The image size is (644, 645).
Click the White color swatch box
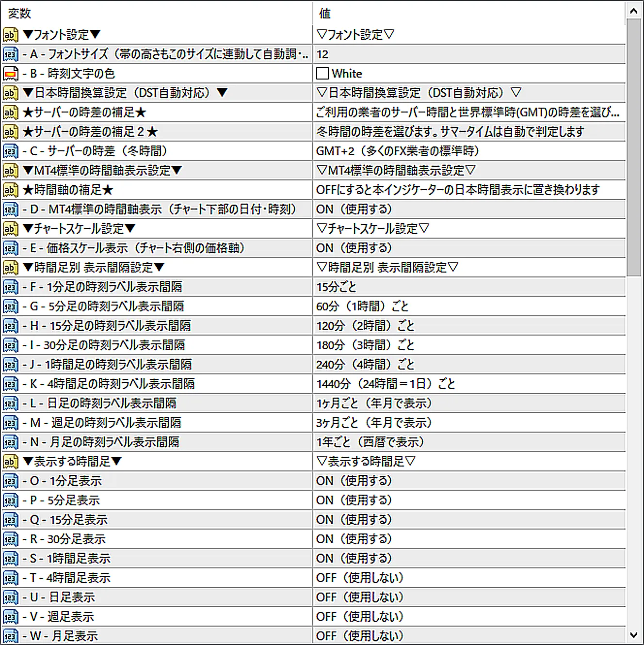tap(322, 74)
